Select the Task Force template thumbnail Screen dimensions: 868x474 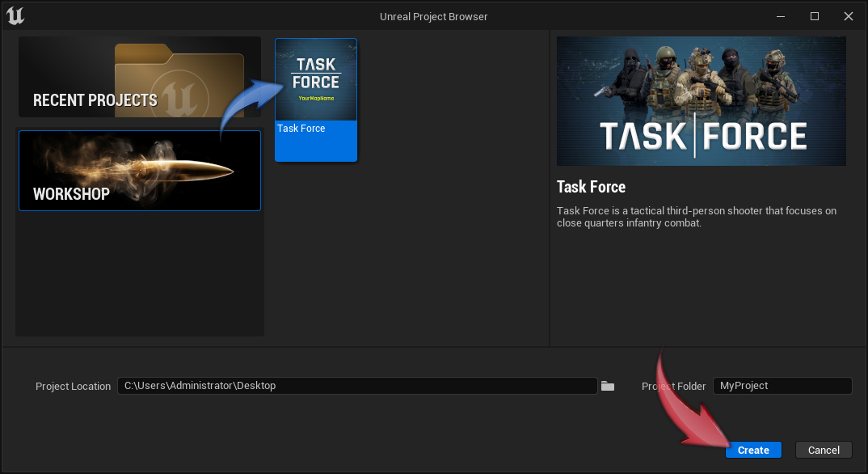tap(315, 78)
